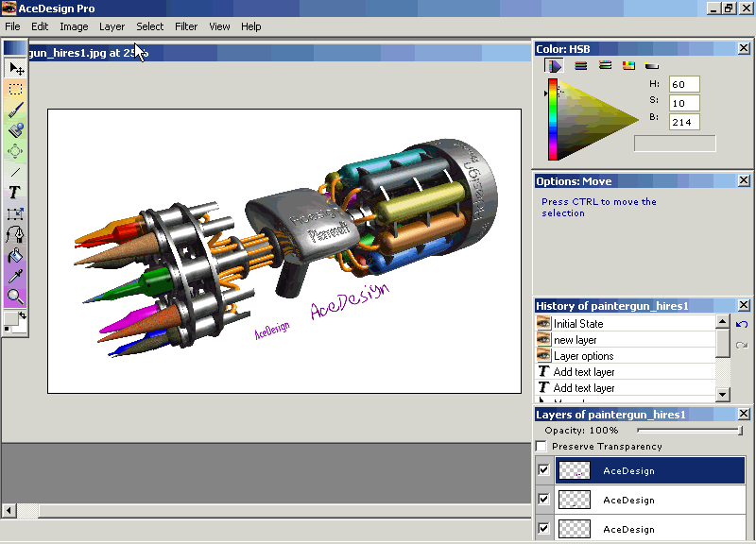Switch to HSB triangle color mode

pos(554,65)
